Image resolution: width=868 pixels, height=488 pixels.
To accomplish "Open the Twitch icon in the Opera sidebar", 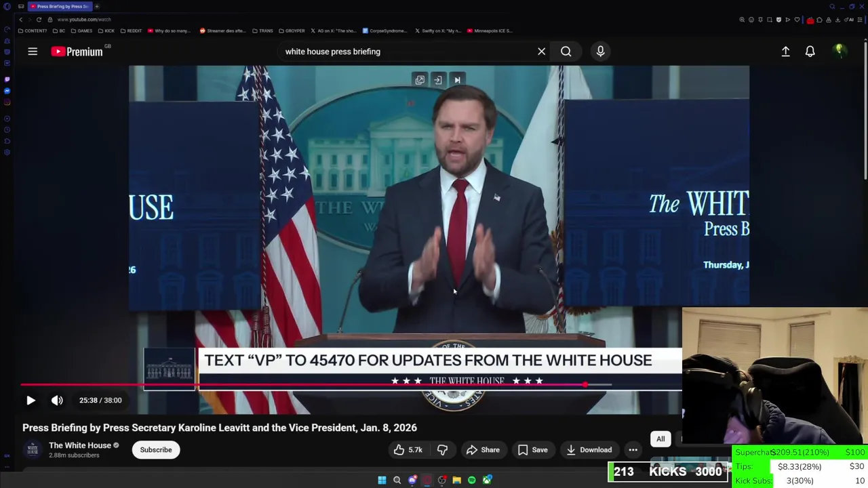I will pos(7,79).
